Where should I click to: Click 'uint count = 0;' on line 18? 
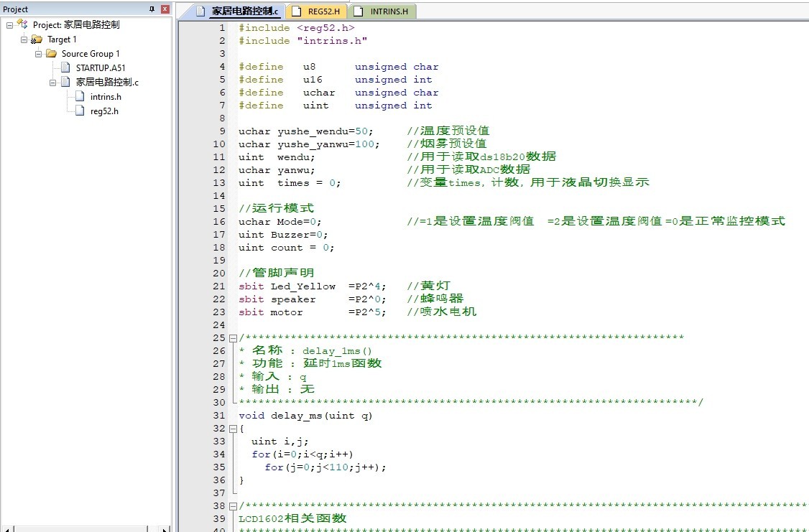(x=287, y=248)
